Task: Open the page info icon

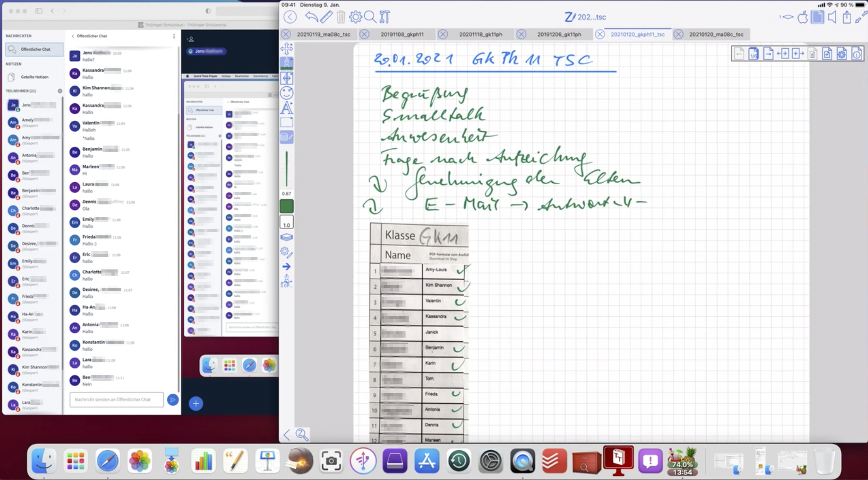Action: [857, 54]
